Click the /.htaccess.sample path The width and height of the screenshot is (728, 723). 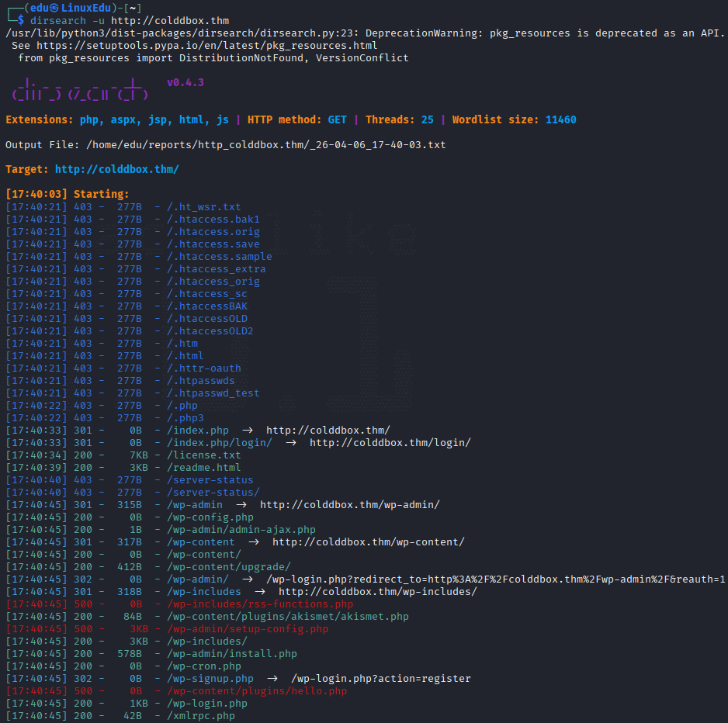point(220,256)
